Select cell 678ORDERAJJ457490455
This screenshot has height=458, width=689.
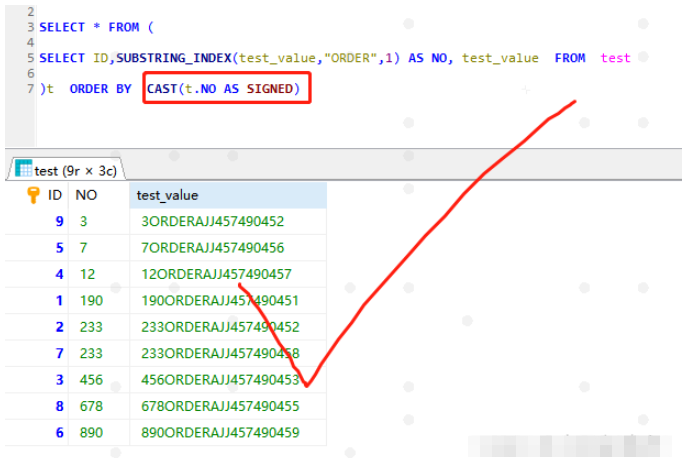pyautogui.click(x=228, y=406)
